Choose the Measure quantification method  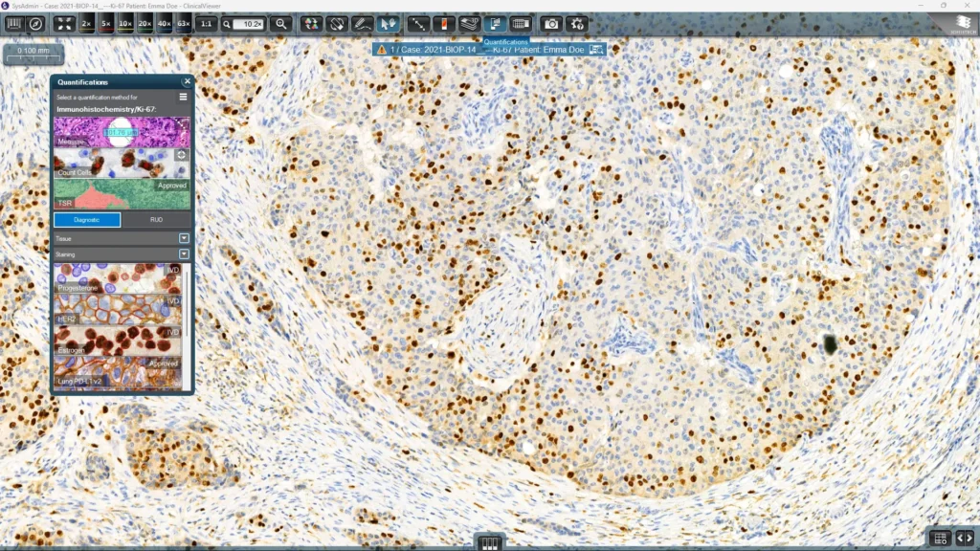122,132
